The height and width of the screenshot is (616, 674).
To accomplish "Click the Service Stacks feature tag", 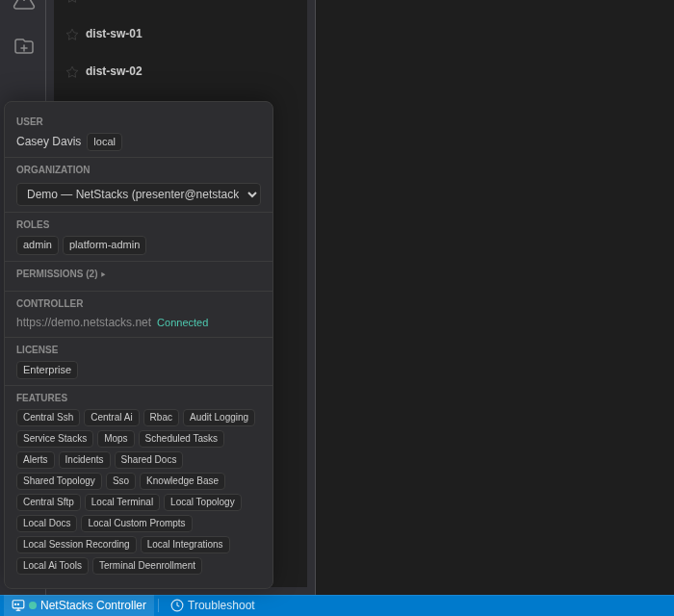I will point(55,439).
